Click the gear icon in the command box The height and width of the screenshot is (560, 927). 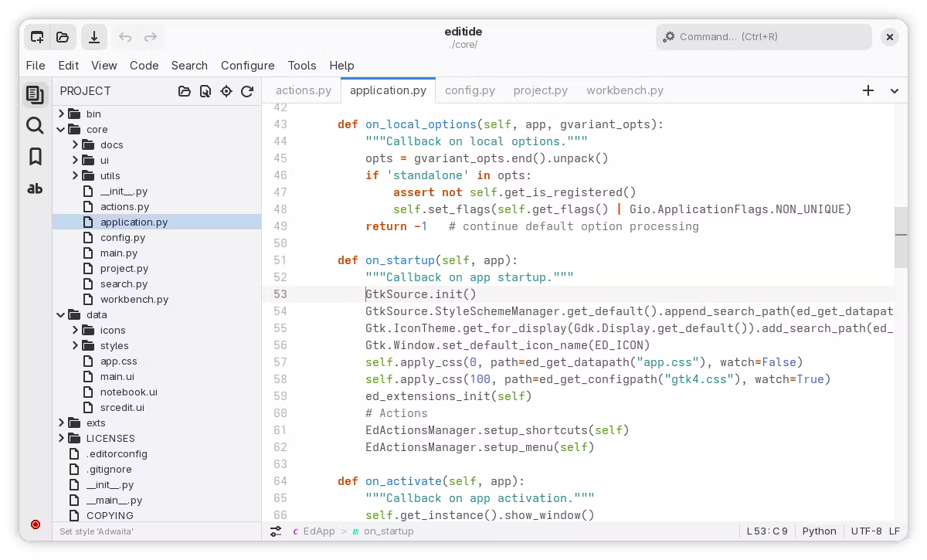pyautogui.click(x=669, y=36)
